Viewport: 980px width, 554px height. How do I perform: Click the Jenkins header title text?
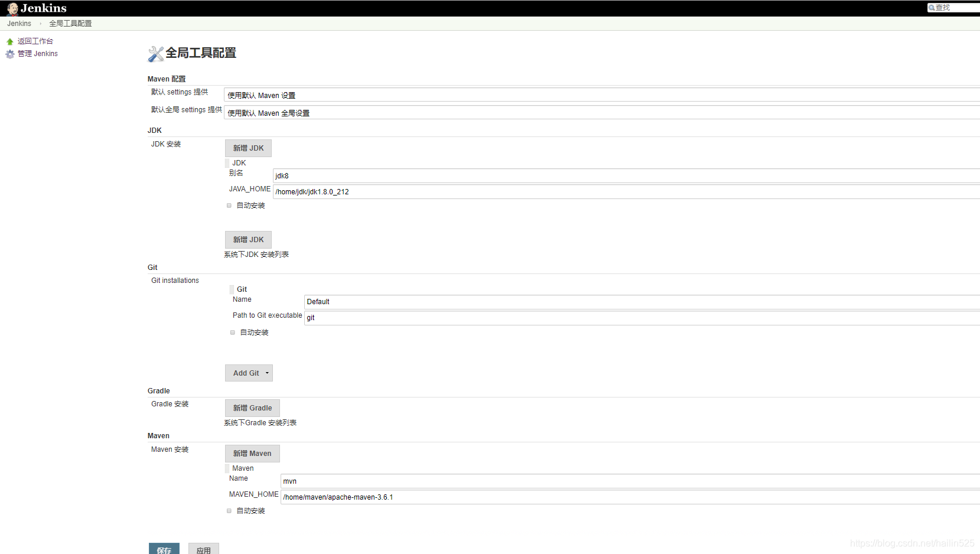[44, 8]
